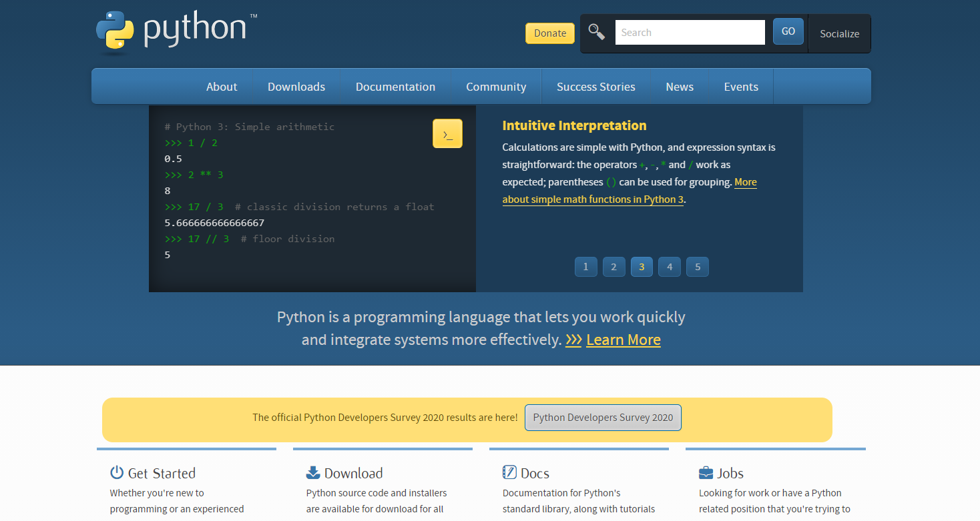Open the About menu
The width and height of the screenshot is (980, 521).
click(x=222, y=87)
